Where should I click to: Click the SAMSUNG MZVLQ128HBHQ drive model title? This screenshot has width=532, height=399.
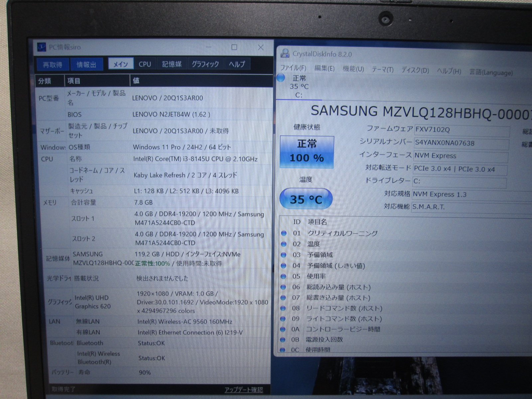pyautogui.click(x=421, y=112)
